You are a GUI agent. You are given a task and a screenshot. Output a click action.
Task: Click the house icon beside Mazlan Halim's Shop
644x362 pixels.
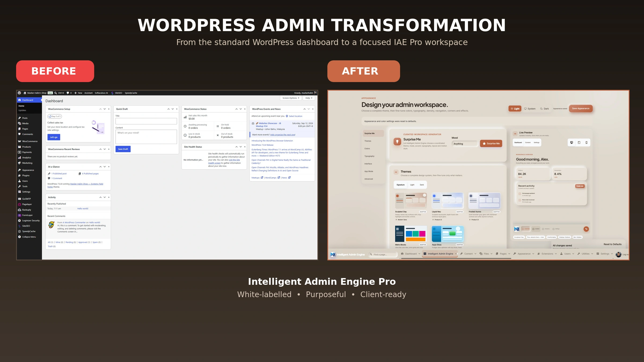coord(25,93)
